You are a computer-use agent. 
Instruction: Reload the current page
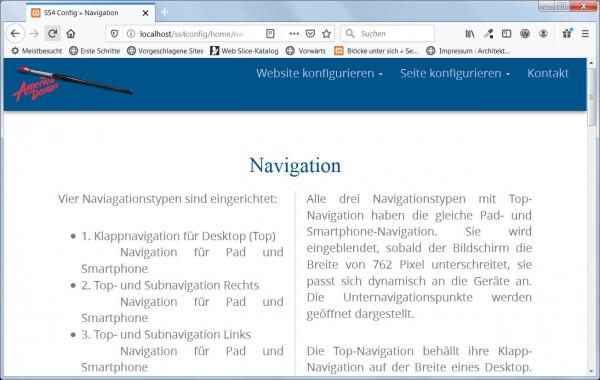click(x=52, y=34)
